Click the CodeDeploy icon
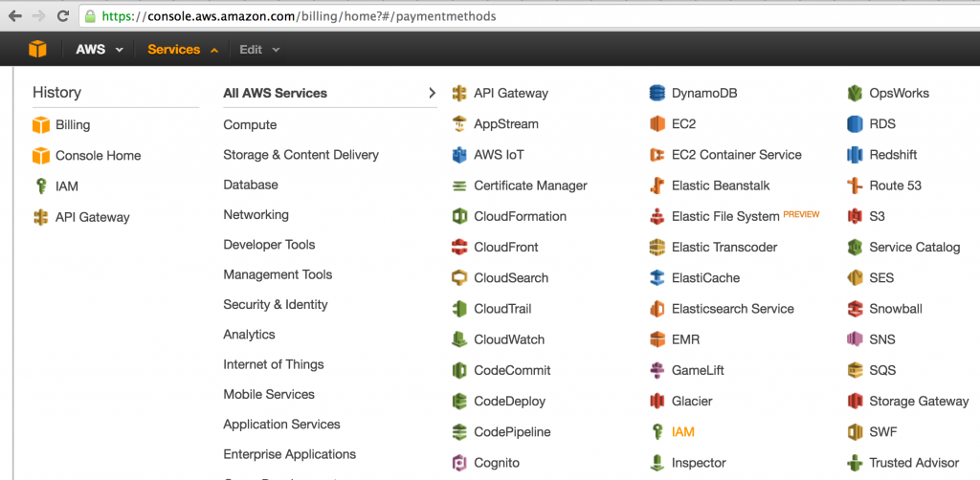Screen dimensions: 980x480 pyautogui.click(x=459, y=402)
